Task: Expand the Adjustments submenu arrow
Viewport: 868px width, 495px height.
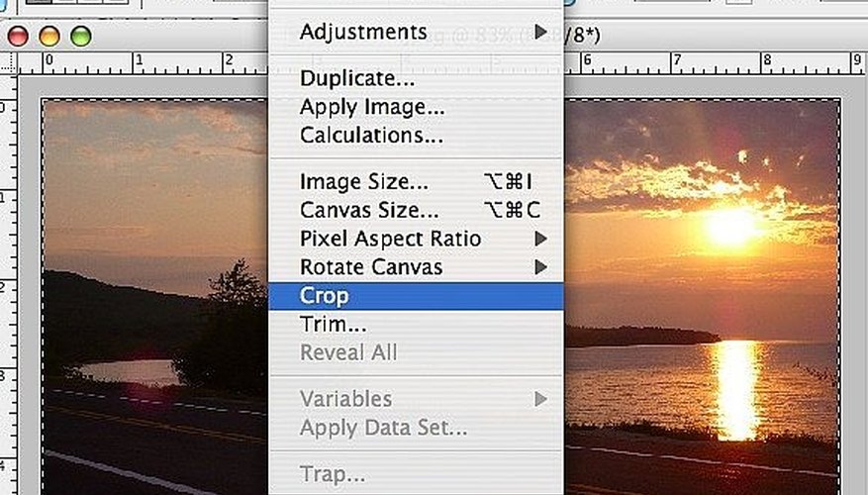Action: tap(540, 32)
